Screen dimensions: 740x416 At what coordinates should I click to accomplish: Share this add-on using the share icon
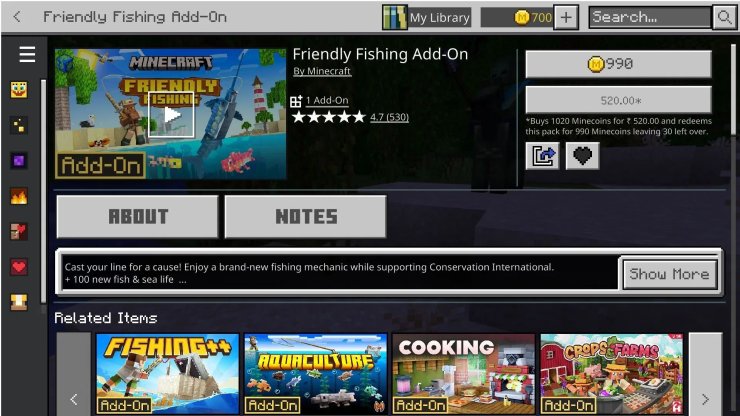(543, 156)
